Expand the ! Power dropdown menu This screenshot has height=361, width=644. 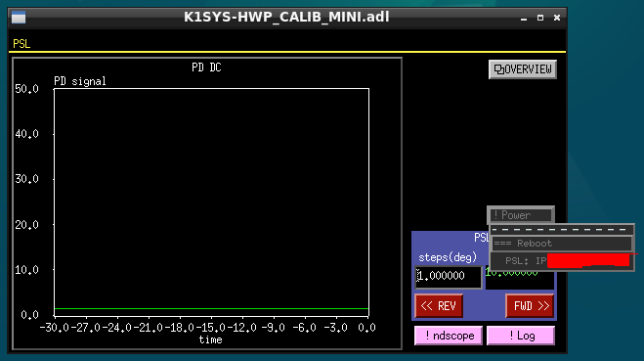[520, 215]
